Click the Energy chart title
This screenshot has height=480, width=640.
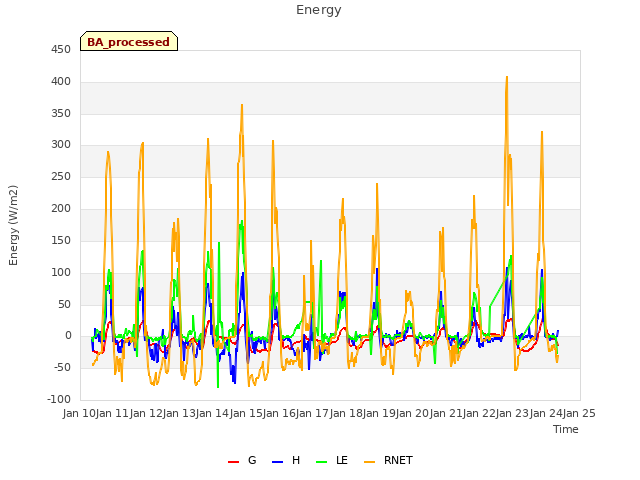[x=319, y=10]
